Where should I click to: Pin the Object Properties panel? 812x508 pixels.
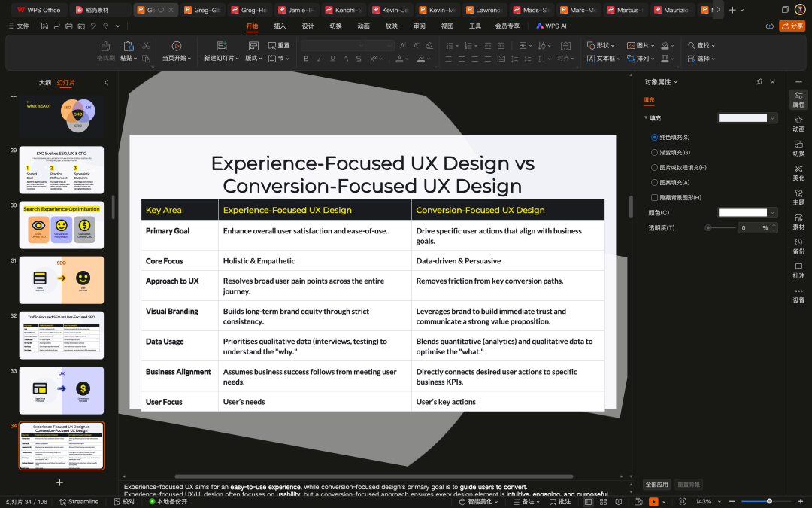(x=759, y=82)
